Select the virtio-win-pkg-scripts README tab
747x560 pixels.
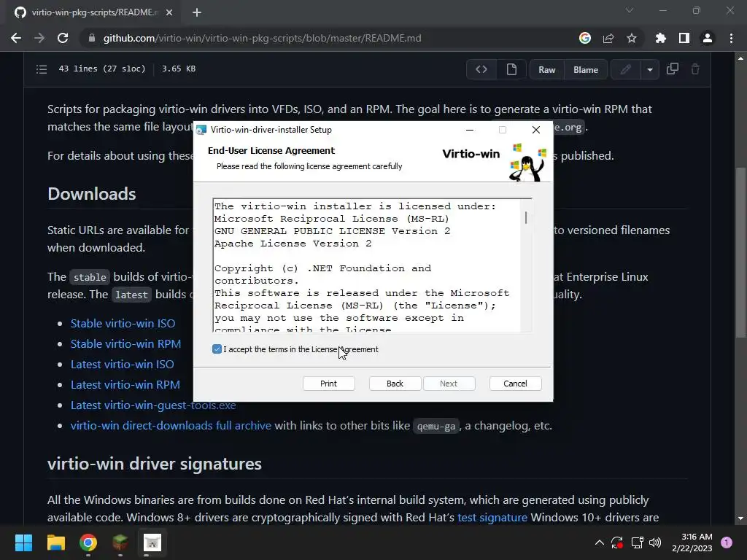94,12
